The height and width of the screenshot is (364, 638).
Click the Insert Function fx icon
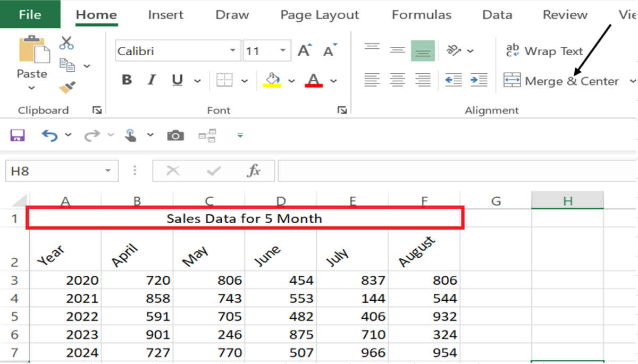254,171
